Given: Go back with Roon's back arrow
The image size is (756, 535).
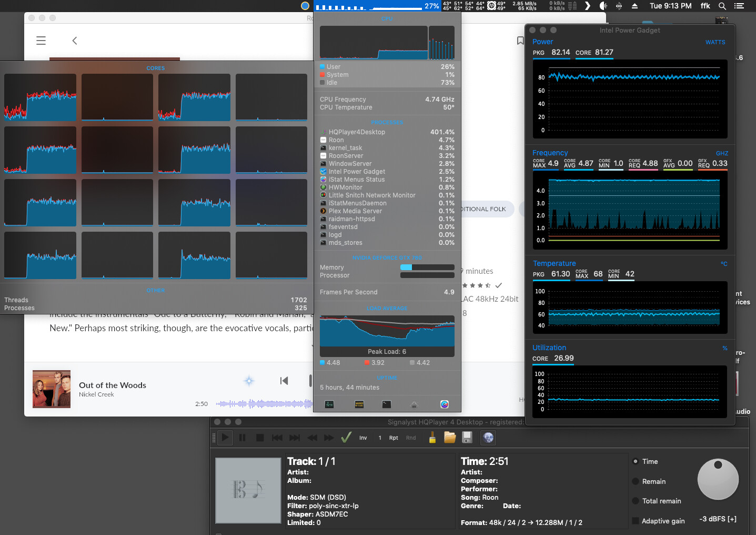Looking at the screenshot, I should pyautogui.click(x=75, y=41).
